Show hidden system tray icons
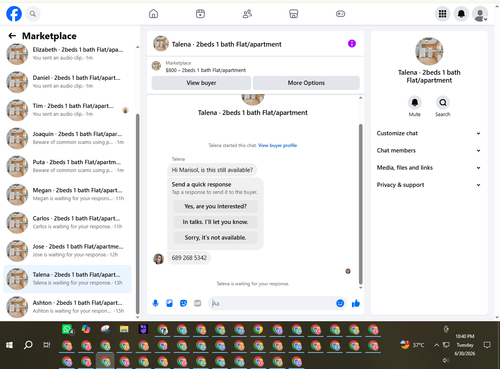500x369 pixels. 436,345
